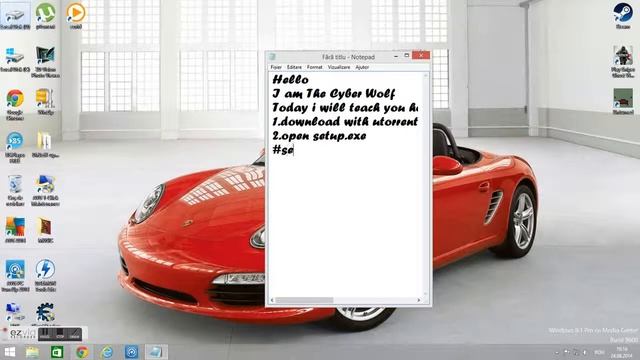Select the image thumbnail icon below the sniper game
The height and width of the screenshot is (360, 640).
[x=623, y=102]
